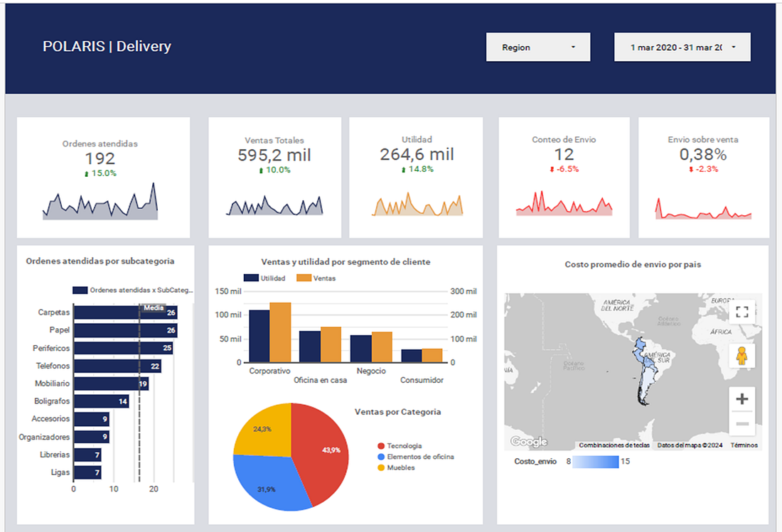Screen dimensions: 782x532
Task: Click the Media reference line label
Action: [154, 308]
